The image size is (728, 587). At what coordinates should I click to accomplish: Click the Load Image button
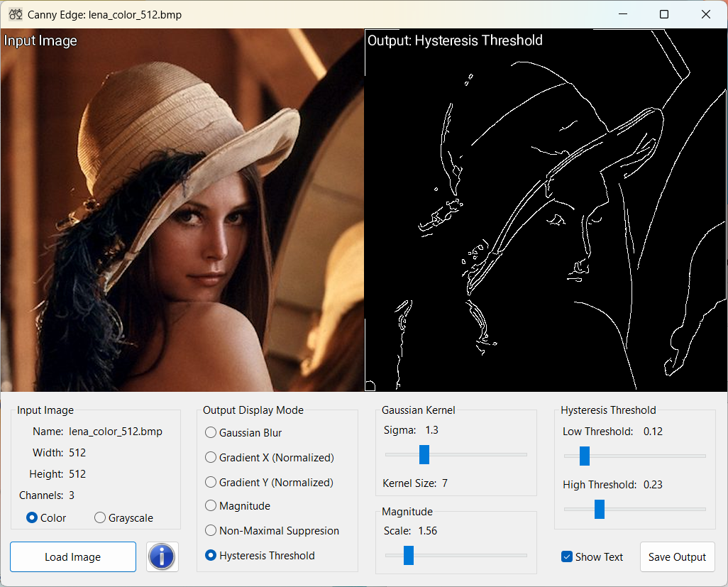tap(73, 557)
